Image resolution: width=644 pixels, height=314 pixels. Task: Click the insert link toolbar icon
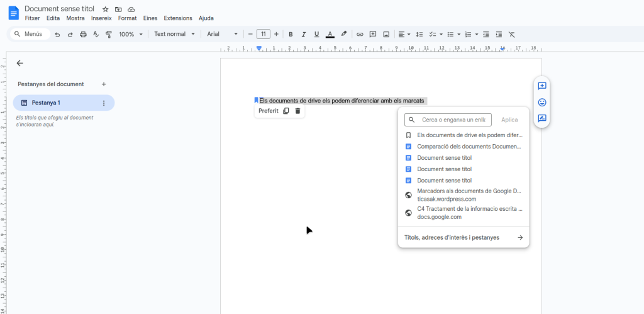(360, 34)
